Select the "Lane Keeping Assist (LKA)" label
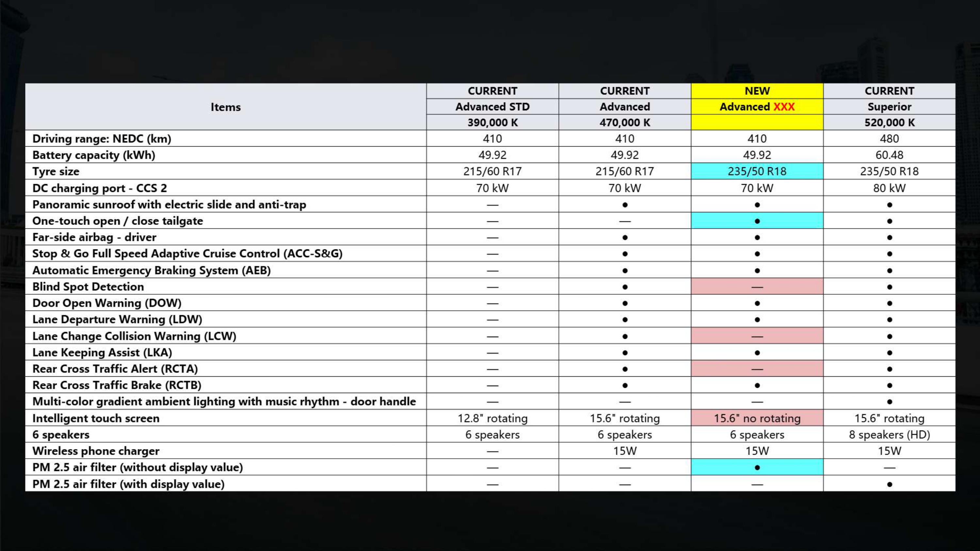Image resolution: width=980 pixels, height=551 pixels. [102, 353]
